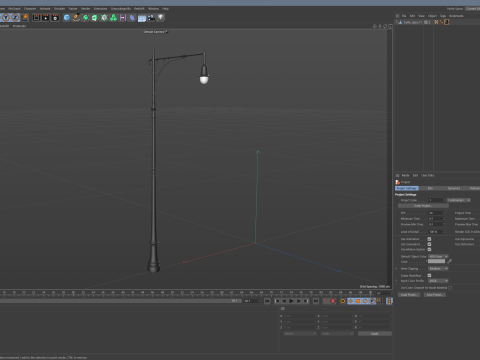
Task: Open View Clipping dropdown
Action: pos(438,269)
